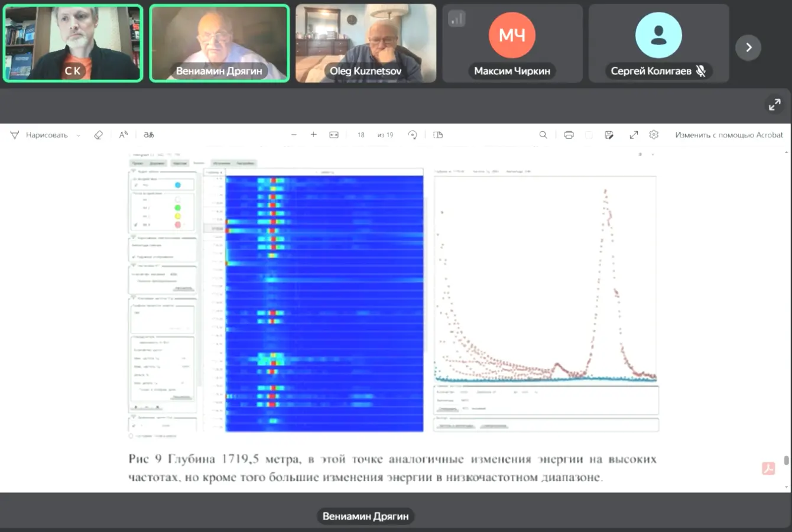The image size is (792, 532).
Task: Click the read aloud icon
Action: [123, 135]
